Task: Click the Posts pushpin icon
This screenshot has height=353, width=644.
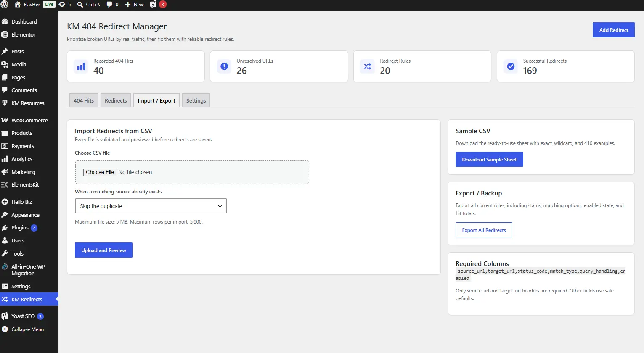Action: [5, 51]
